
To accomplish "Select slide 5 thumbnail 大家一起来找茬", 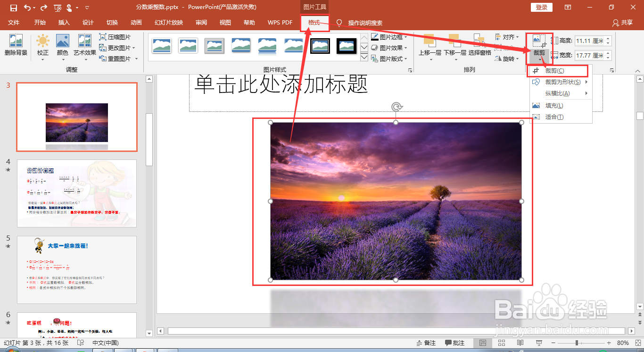I will (x=77, y=269).
